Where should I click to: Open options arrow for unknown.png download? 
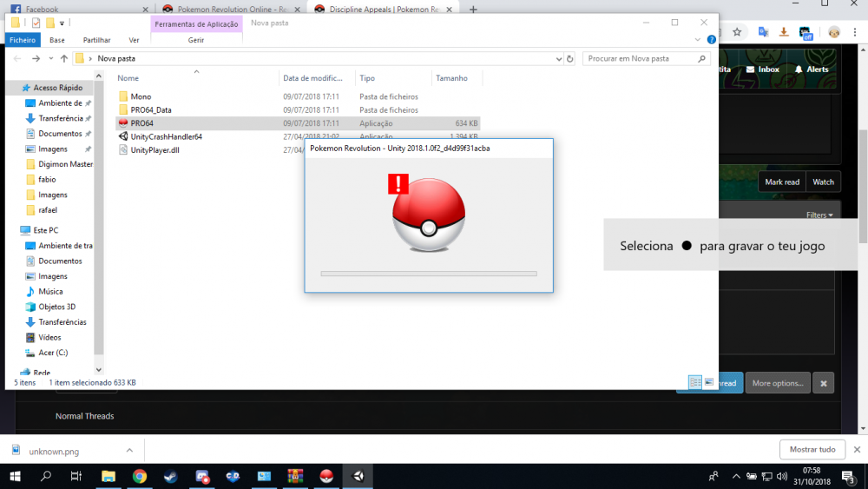129,450
